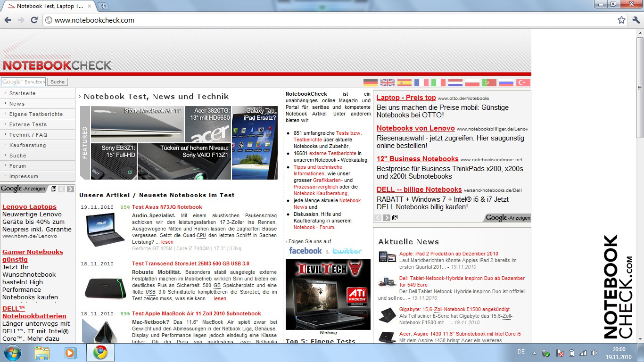Bookmark page with the star icon
Viewport: 644px width, 362px height.
621,20
